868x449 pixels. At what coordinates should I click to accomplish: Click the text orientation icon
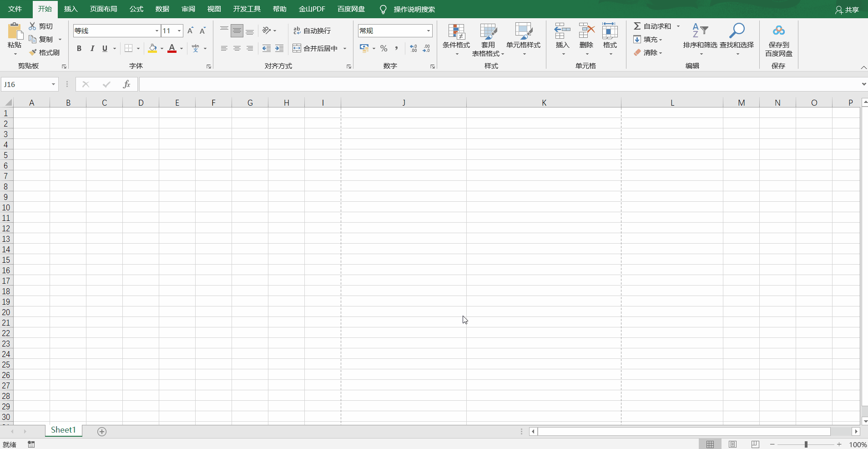(267, 31)
